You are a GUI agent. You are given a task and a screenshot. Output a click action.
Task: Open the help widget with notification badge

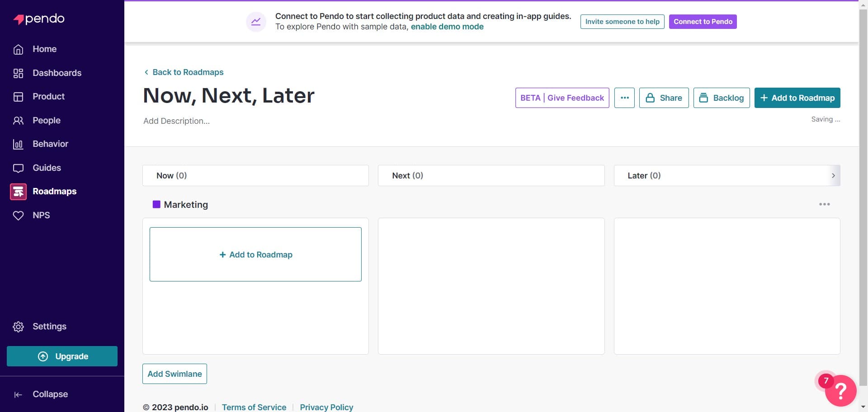click(840, 390)
